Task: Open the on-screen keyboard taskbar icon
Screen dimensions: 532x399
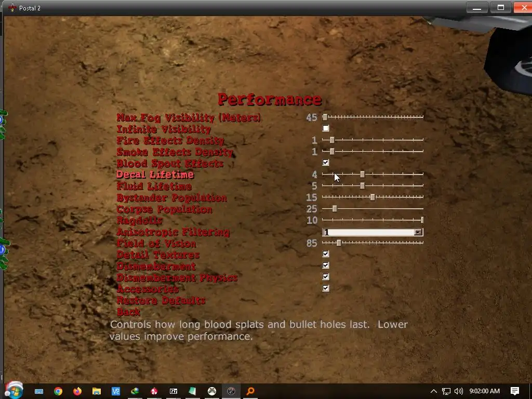Action: click(39, 391)
